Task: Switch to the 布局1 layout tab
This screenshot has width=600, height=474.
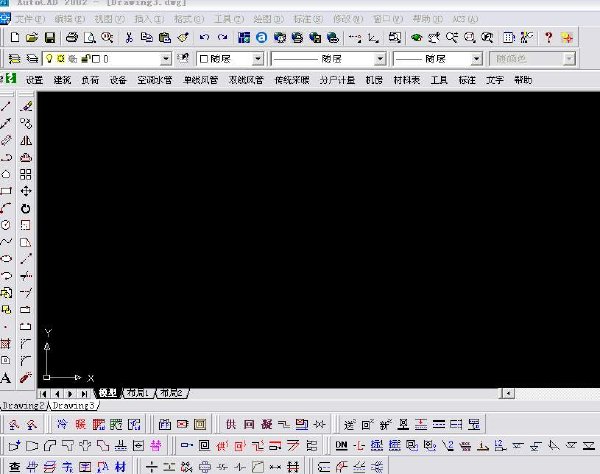Action: click(138, 393)
